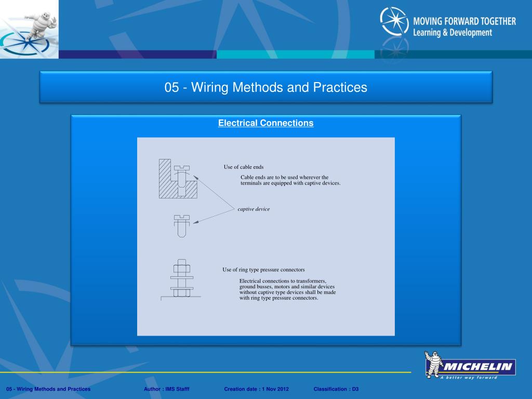Viewport: 532px width, 399px height.
Task: Click the 'MOVING FORWARD TOGETHER' tagline text
Action: (464, 21)
